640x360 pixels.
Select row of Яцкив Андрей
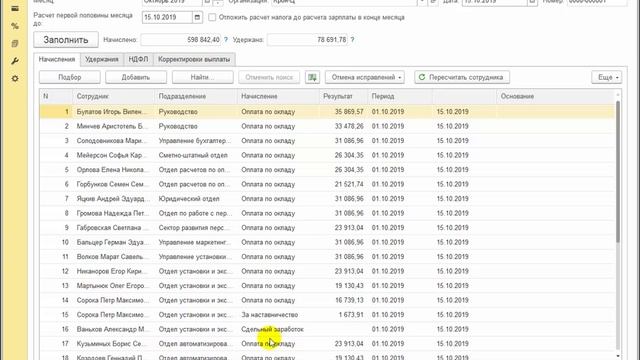click(327, 199)
